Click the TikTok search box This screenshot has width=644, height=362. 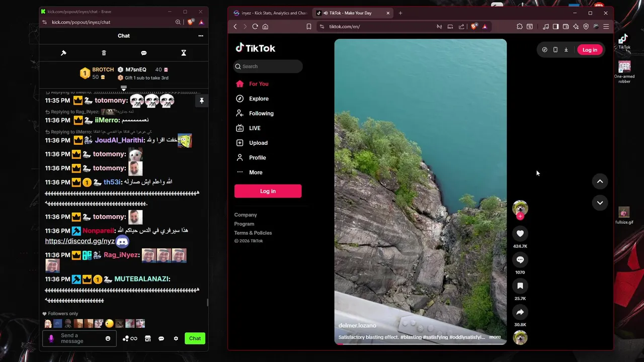click(268, 66)
